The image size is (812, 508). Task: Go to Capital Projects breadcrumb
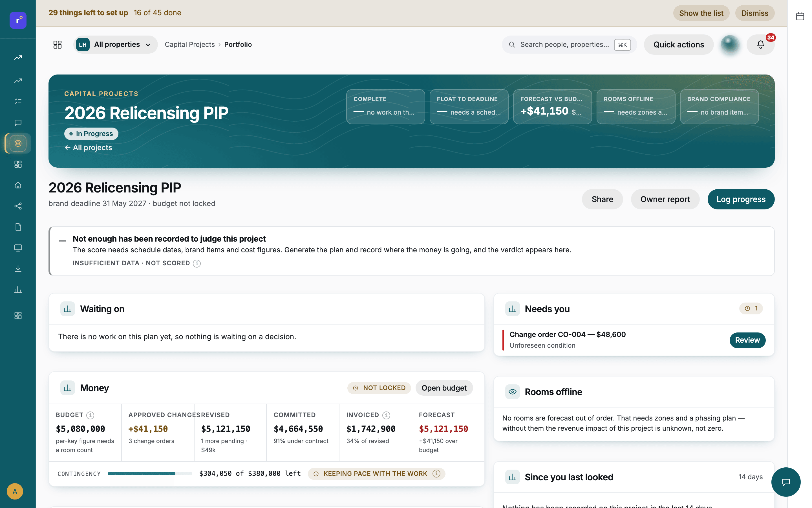(189, 45)
